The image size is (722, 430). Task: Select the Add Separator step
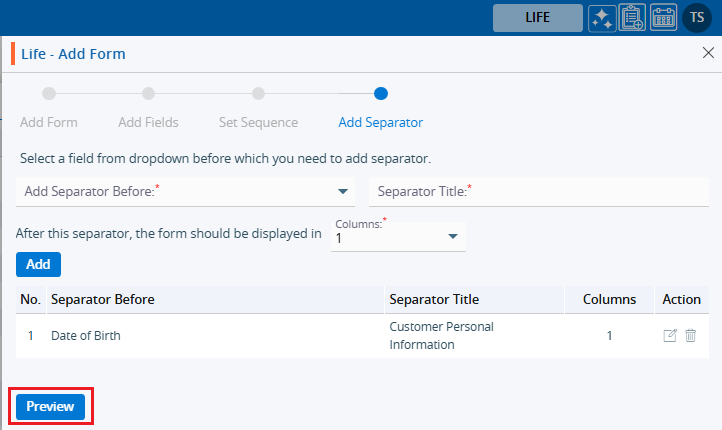coord(381,94)
